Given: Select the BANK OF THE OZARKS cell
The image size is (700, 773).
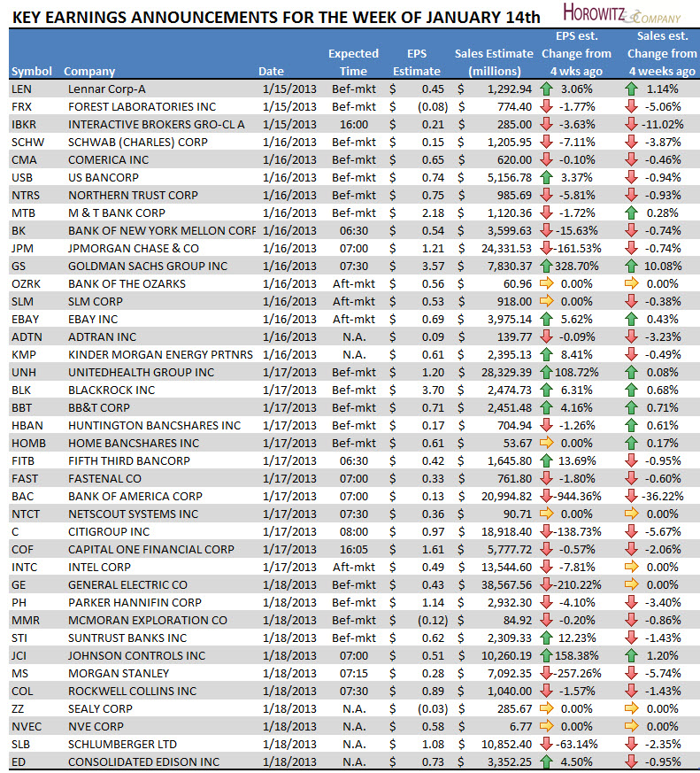Looking at the screenshot, I should pos(127,284).
